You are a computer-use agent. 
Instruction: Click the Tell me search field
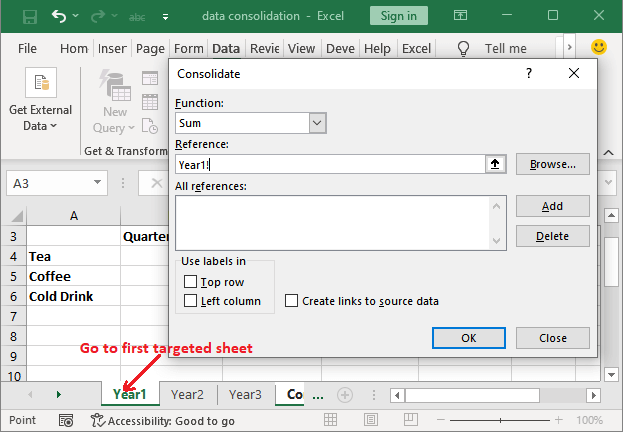(x=505, y=48)
